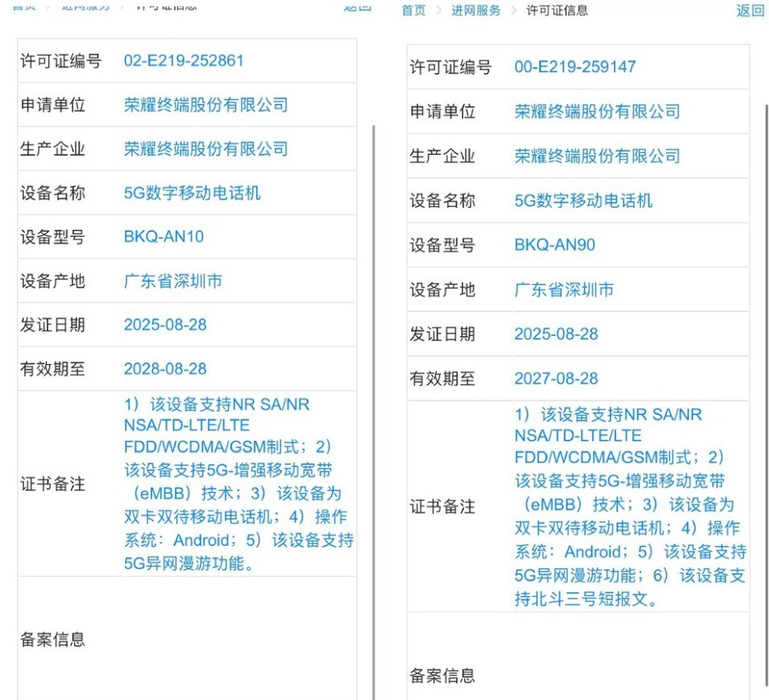
Task: Click right panel 有效期至 label
Action: pos(442,379)
